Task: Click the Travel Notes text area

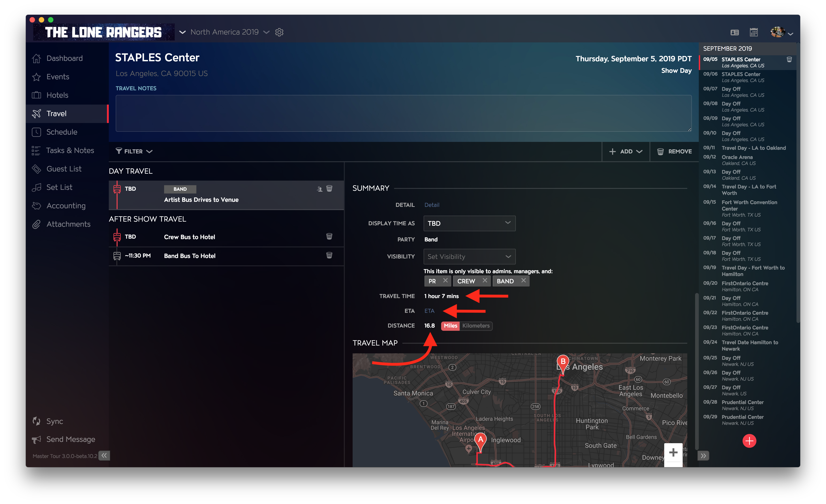Action: pyautogui.click(x=403, y=113)
